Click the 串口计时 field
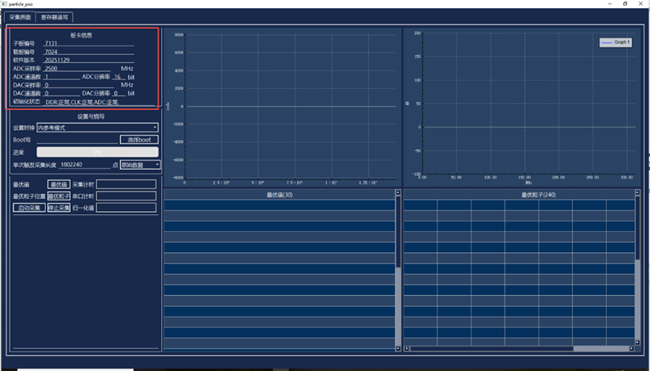 [126, 196]
